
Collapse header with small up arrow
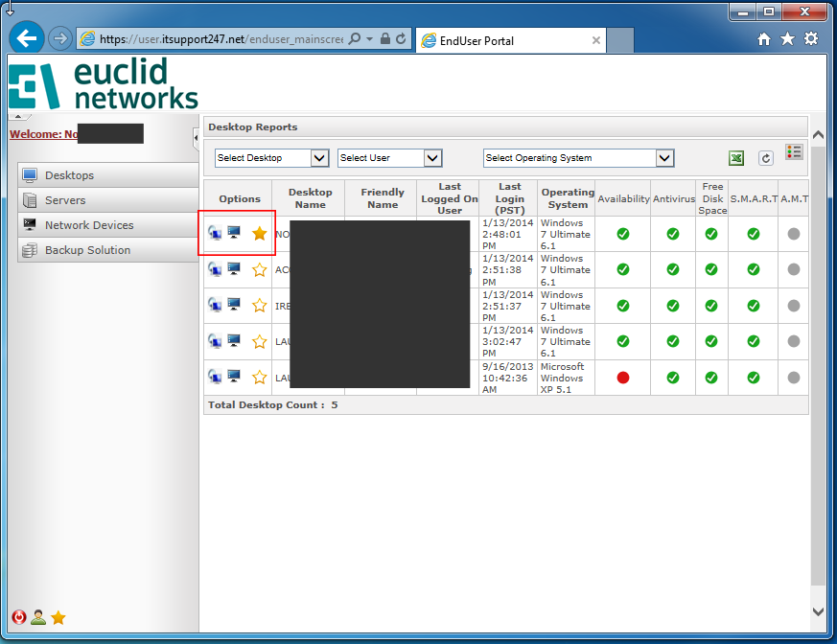coord(18,116)
